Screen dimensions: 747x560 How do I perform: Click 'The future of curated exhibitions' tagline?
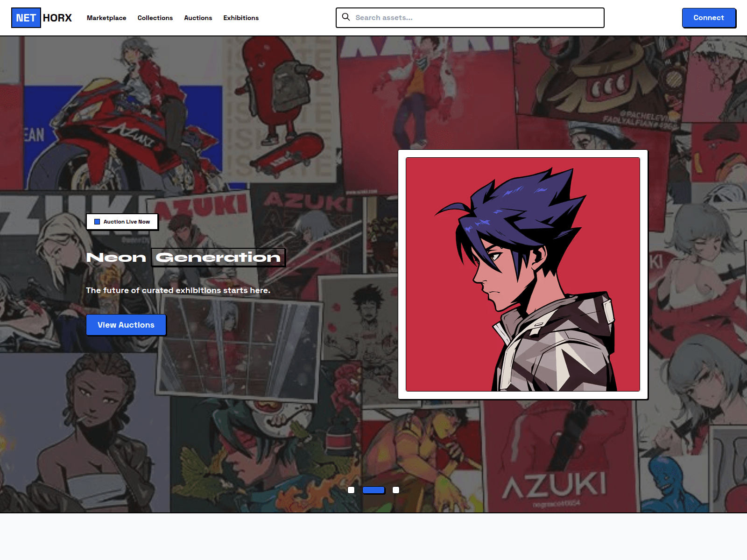[178, 290]
